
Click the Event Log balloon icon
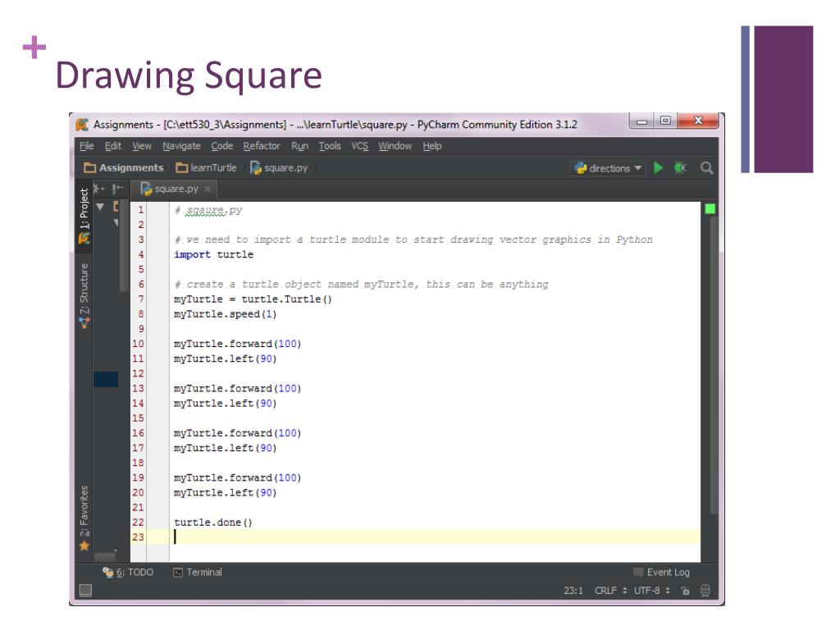coord(638,572)
